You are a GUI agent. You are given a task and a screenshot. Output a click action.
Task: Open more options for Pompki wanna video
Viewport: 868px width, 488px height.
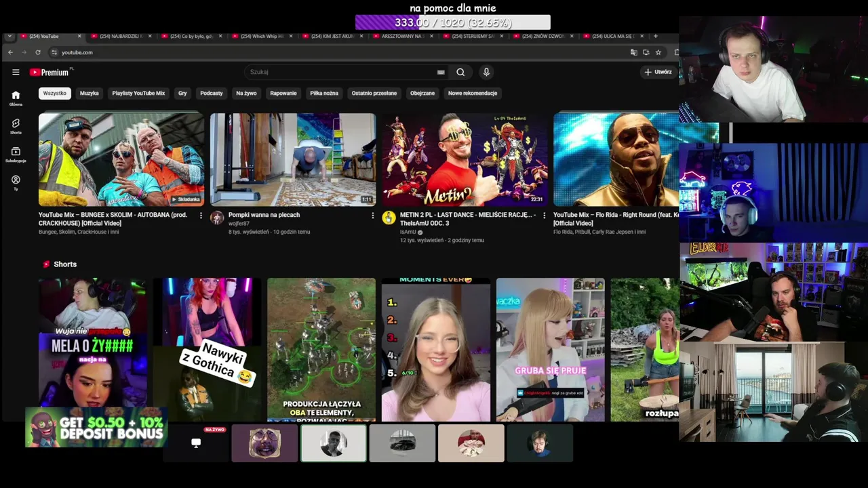coord(372,216)
